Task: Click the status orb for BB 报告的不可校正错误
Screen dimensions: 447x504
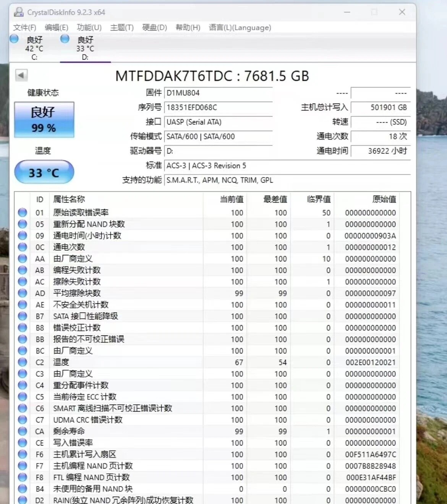Action: (23, 339)
